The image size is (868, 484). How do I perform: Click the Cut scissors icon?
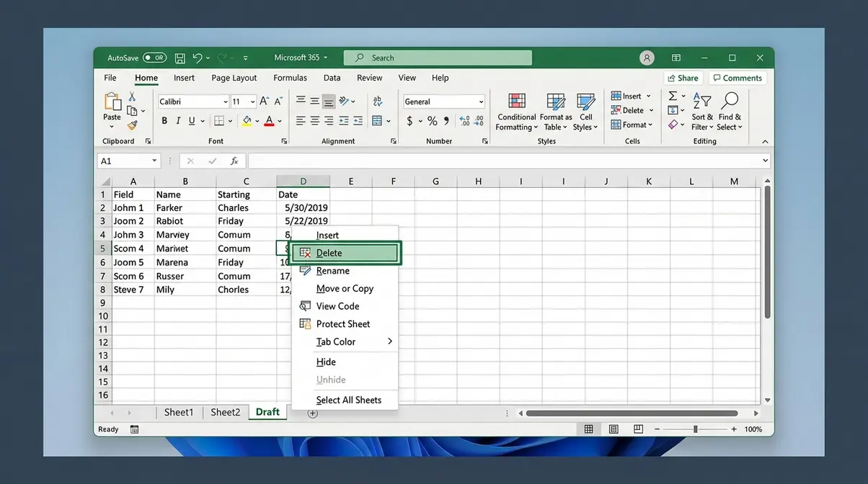click(x=132, y=97)
